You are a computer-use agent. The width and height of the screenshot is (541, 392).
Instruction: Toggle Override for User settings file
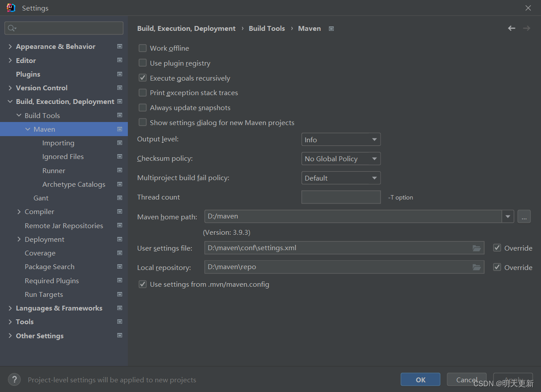(x=497, y=248)
